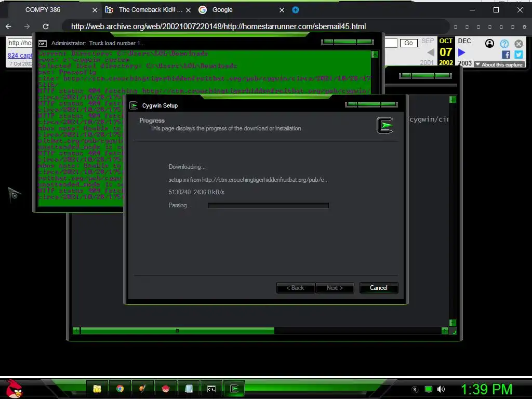This screenshot has height=399, width=532.
Task: Open the Wayback user account icon
Action: (489, 43)
